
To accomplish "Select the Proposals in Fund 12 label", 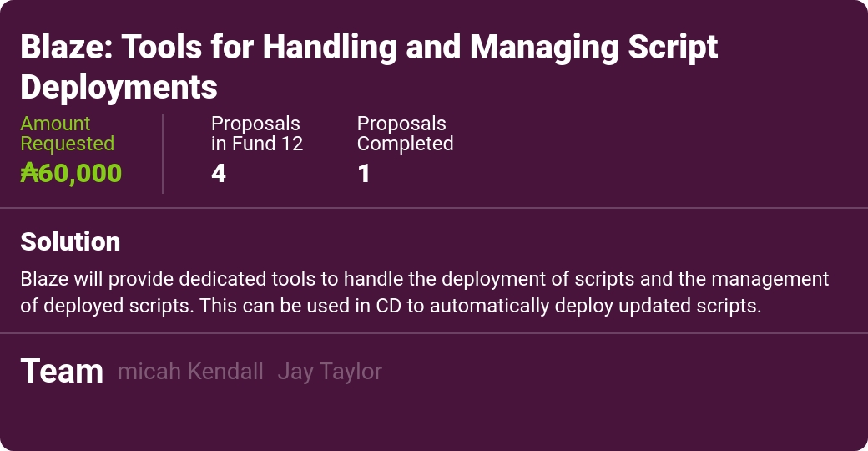I will click(257, 134).
